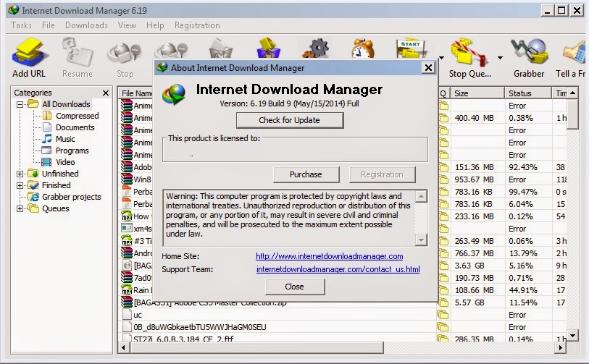Select the ST27i_6.0.B.3.184_CE_2.ftf file
Screen dimensions: 589x364
click(183, 339)
